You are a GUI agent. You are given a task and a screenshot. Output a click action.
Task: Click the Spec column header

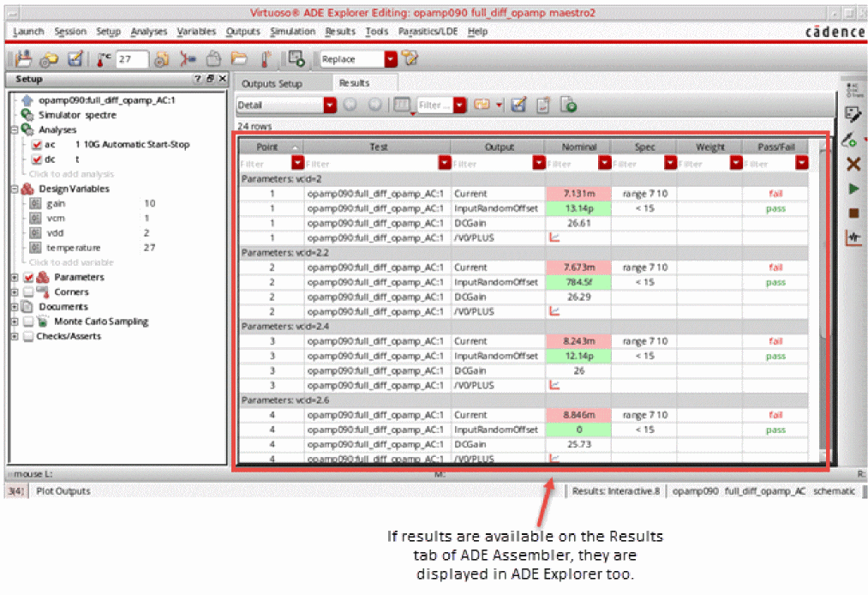[644, 147]
